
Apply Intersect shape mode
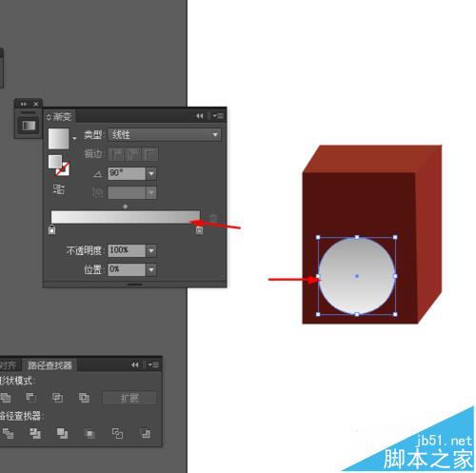(57, 398)
